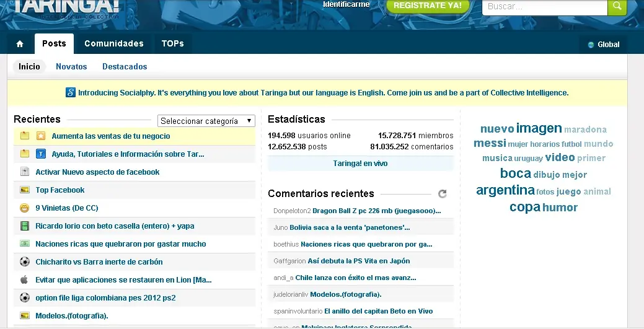This screenshot has height=329, width=644.
Task: Open post Chicharito vs Barra inerte de carbón
Action: tap(99, 262)
